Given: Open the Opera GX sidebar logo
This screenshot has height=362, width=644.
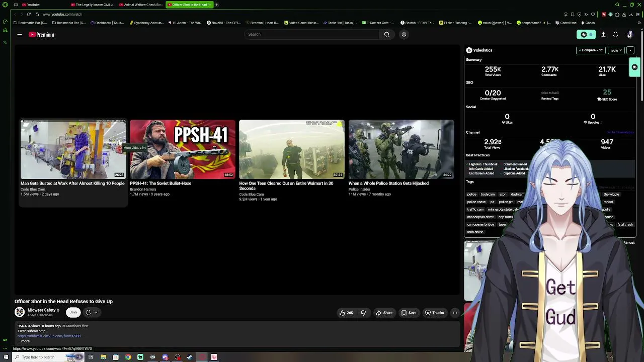Looking at the screenshot, I should (x=5, y=5).
